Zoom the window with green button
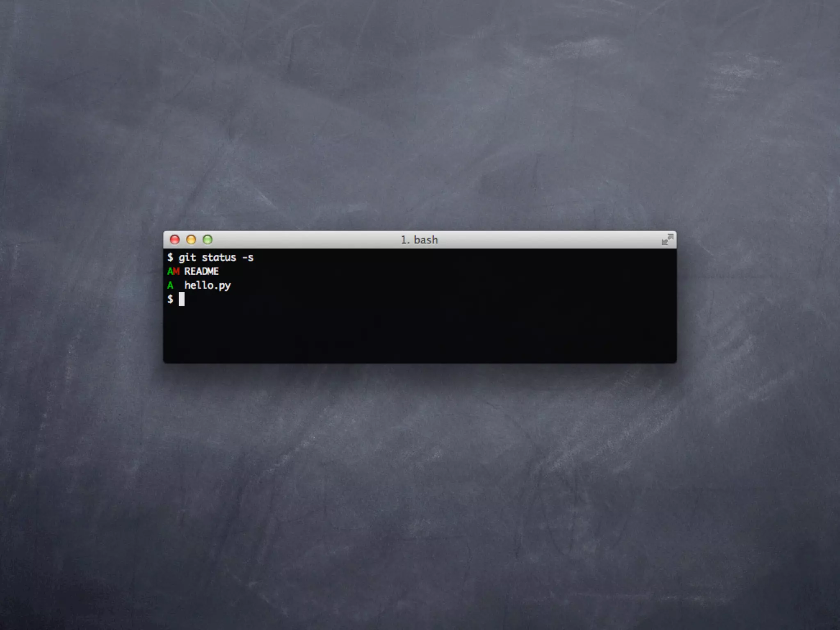The width and height of the screenshot is (840, 630). coord(208,240)
